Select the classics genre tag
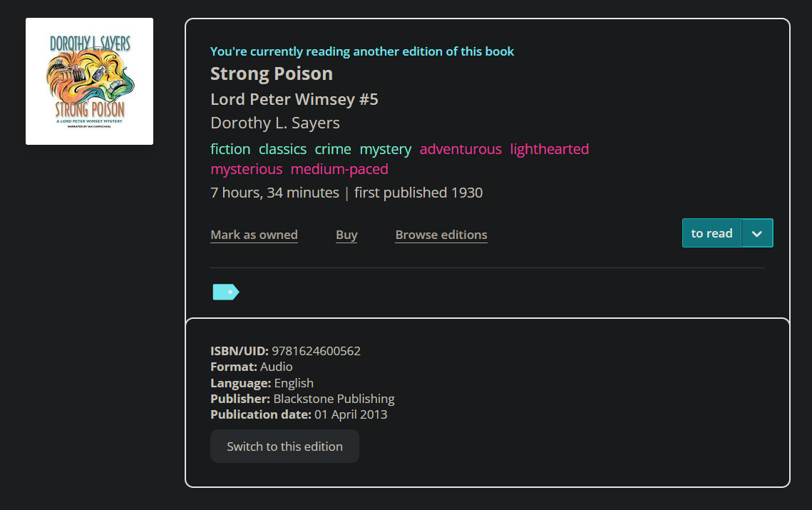812x510 pixels. point(282,149)
